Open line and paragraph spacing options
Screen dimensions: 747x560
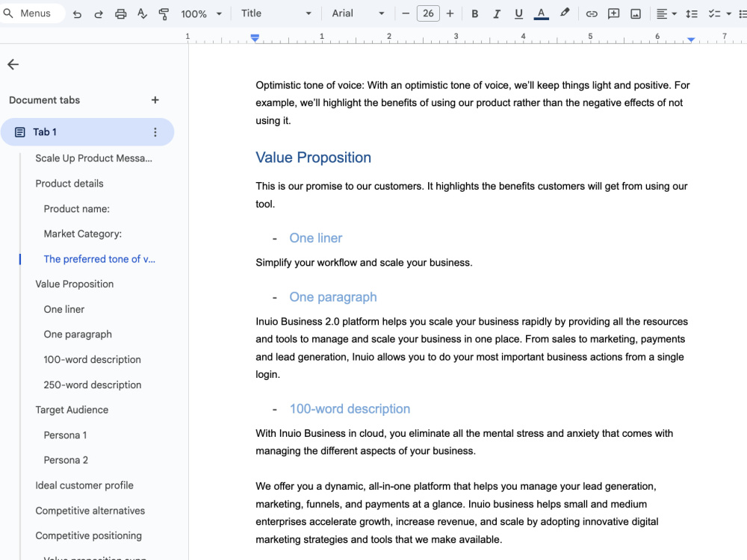(x=691, y=13)
